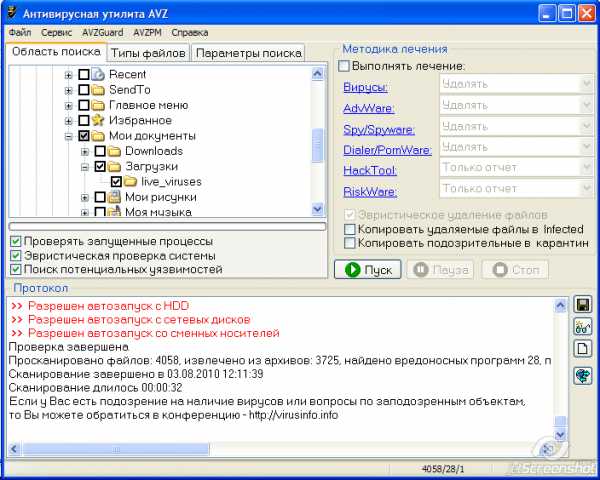Click the Recent folder icon

click(98, 74)
